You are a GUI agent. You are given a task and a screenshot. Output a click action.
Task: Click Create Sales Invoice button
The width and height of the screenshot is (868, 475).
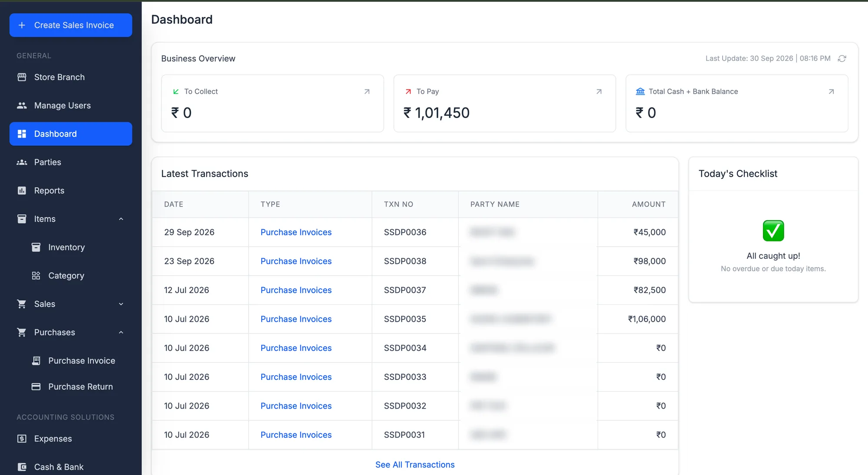point(71,25)
